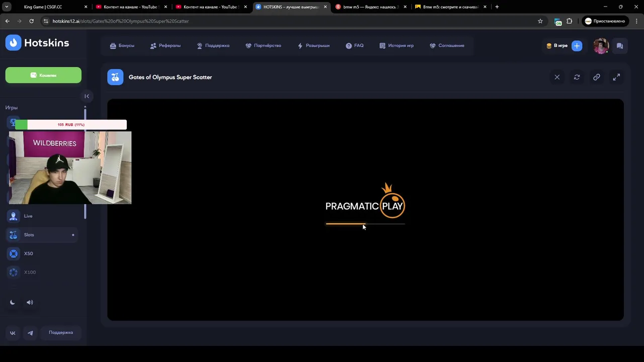
Task: Click the sidebar scrollbar
Action: tap(85, 162)
